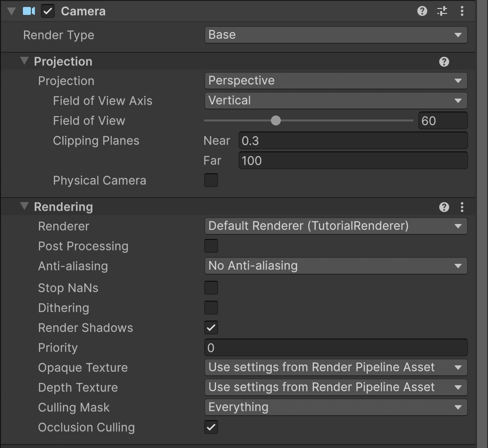488x448 pixels.
Task: Open Projection section help icon
Action: pyautogui.click(x=444, y=62)
